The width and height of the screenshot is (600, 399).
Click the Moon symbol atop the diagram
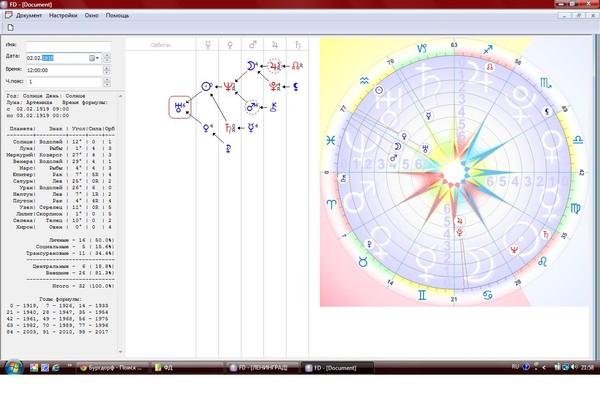tap(251, 66)
